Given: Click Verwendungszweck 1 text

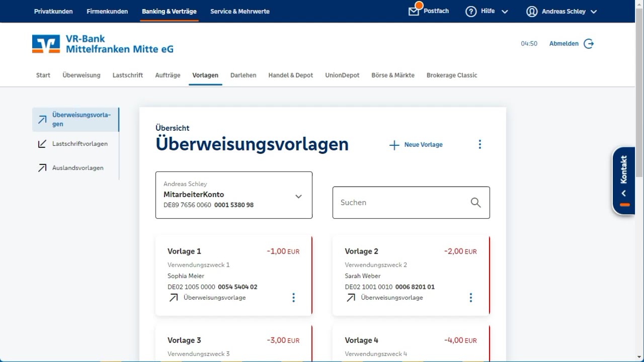Looking at the screenshot, I should [x=199, y=265].
